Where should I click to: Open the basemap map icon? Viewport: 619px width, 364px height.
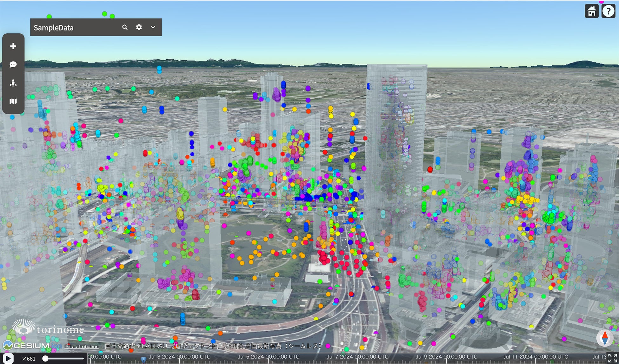pyautogui.click(x=13, y=102)
